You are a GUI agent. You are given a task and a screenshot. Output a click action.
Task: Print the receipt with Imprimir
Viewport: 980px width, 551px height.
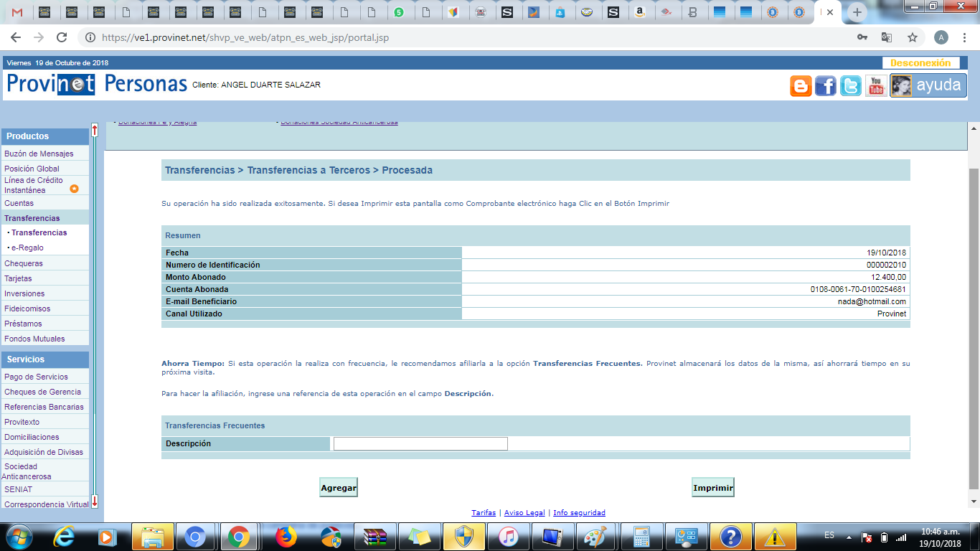point(713,487)
